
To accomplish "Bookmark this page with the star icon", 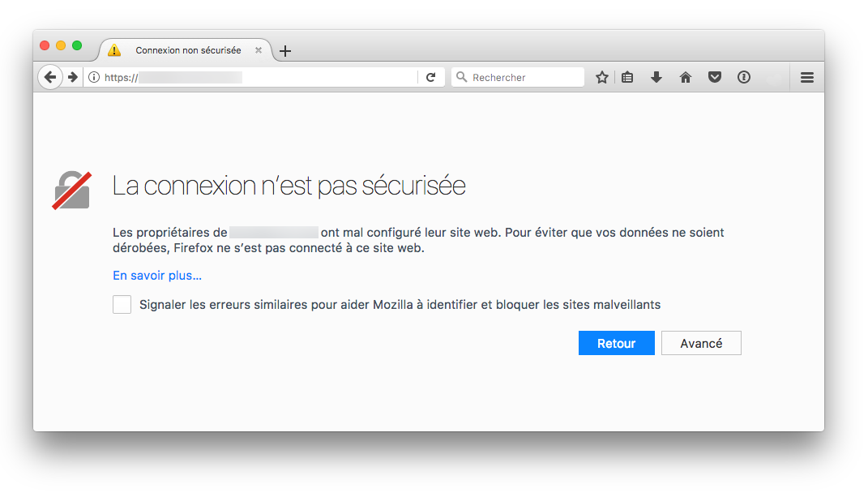I will point(601,77).
